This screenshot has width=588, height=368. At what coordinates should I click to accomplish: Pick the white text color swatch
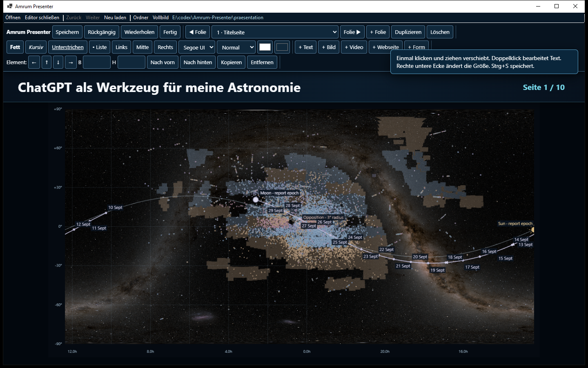[x=265, y=47]
